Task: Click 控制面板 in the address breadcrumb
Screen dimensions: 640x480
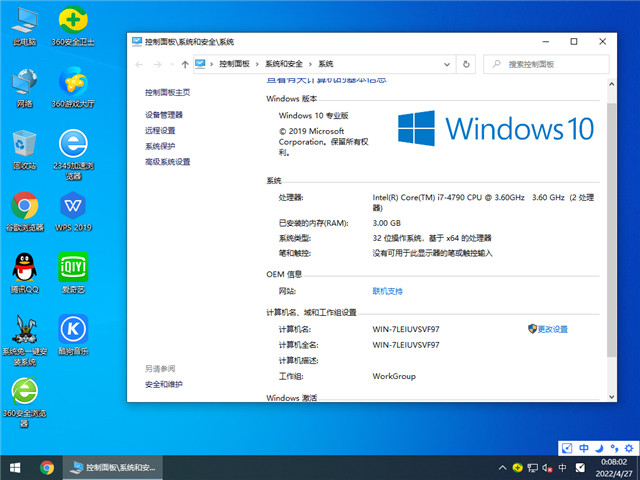Action: coord(234,64)
